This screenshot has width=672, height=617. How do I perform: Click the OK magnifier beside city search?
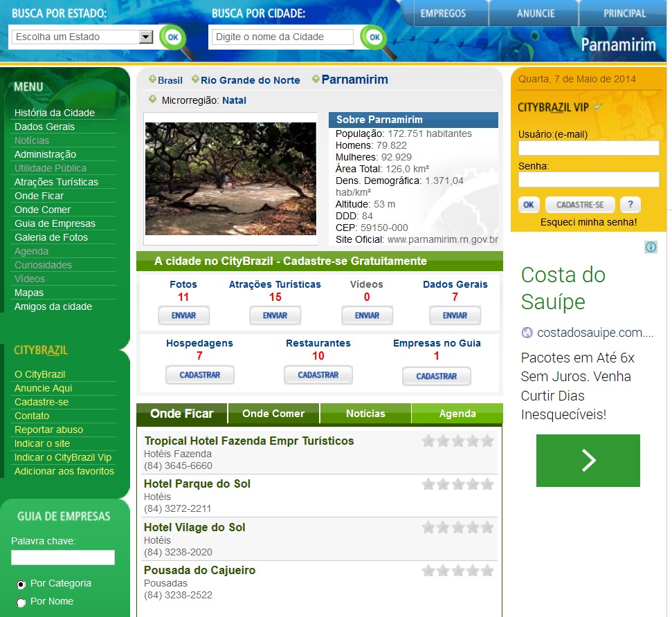point(374,37)
